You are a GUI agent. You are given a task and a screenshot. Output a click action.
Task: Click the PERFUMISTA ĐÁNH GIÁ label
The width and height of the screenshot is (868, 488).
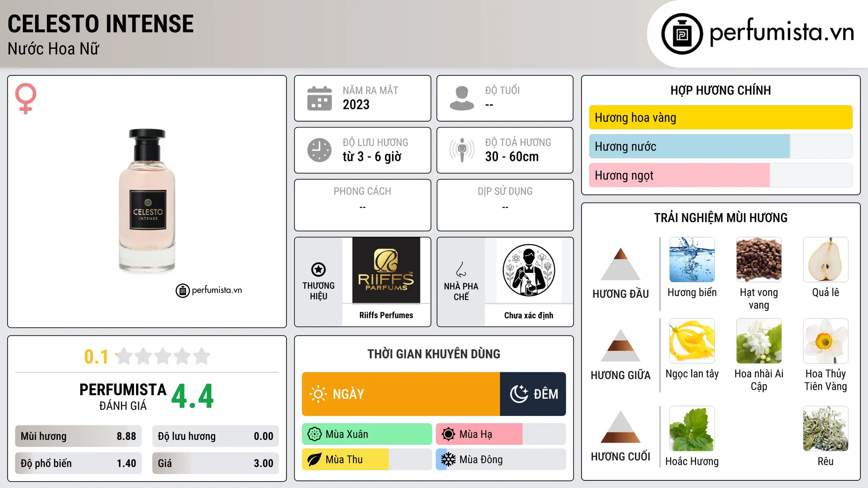click(x=123, y=396)
